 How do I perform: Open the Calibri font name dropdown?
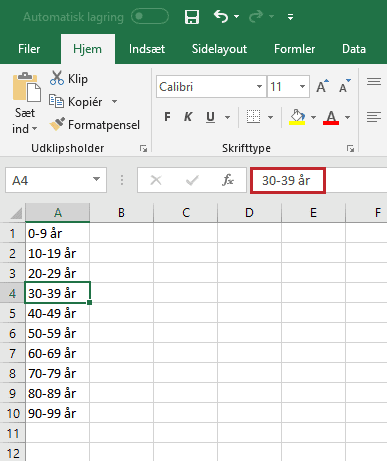pos(259,87)
